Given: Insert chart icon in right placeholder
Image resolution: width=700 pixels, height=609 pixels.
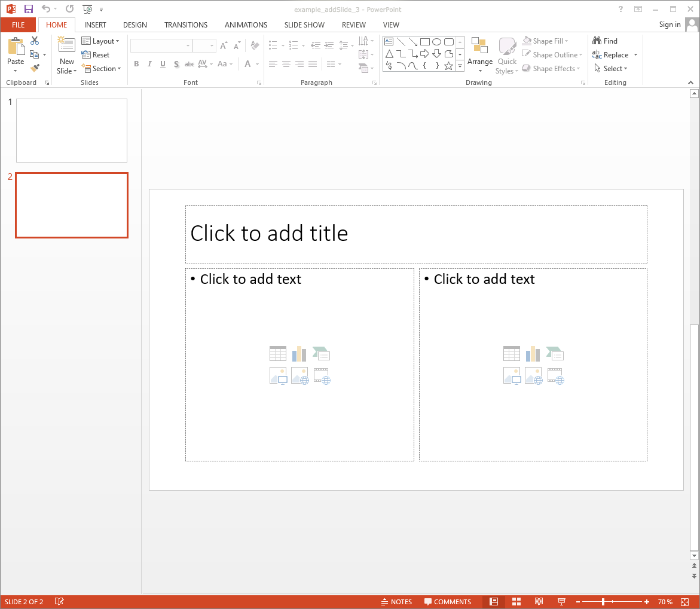Looking at the screenshot, I should [533, 354].
